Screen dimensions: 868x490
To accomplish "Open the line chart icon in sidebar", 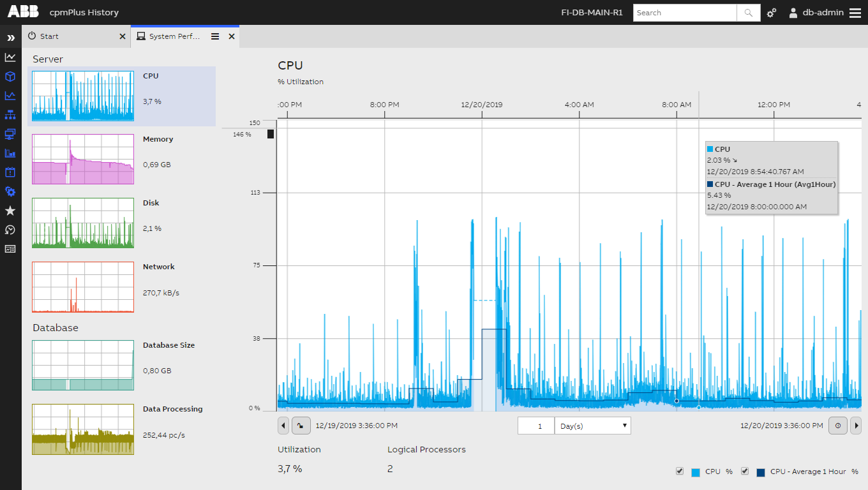I will (x=10, y=57).
